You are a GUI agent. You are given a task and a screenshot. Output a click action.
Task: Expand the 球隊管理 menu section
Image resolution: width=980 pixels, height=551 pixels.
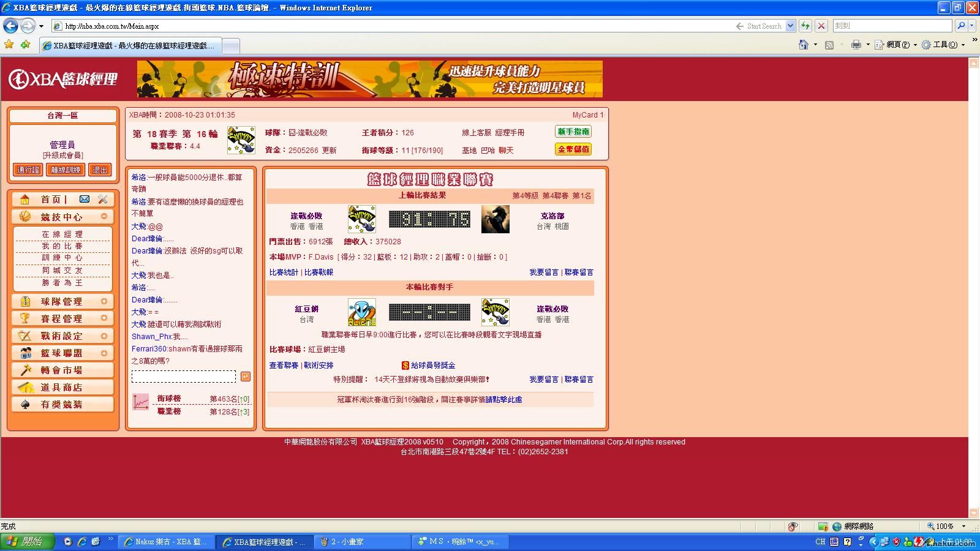tap(104, 301)
